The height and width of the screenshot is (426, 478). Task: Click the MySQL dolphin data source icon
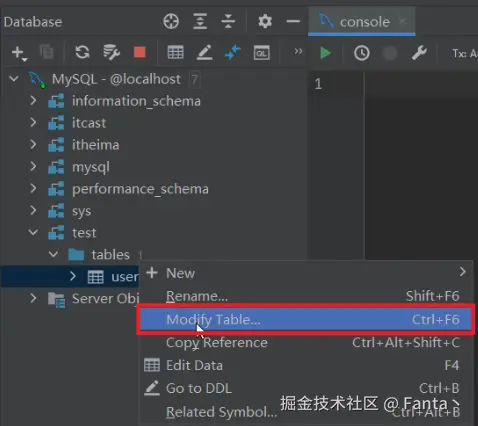pos(37,80)
